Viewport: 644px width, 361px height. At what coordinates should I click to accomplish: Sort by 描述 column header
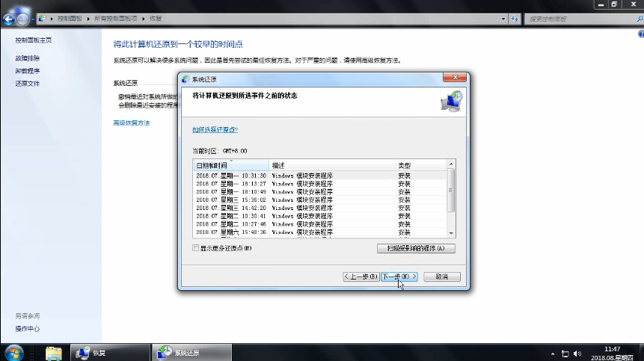coord(332,165)
